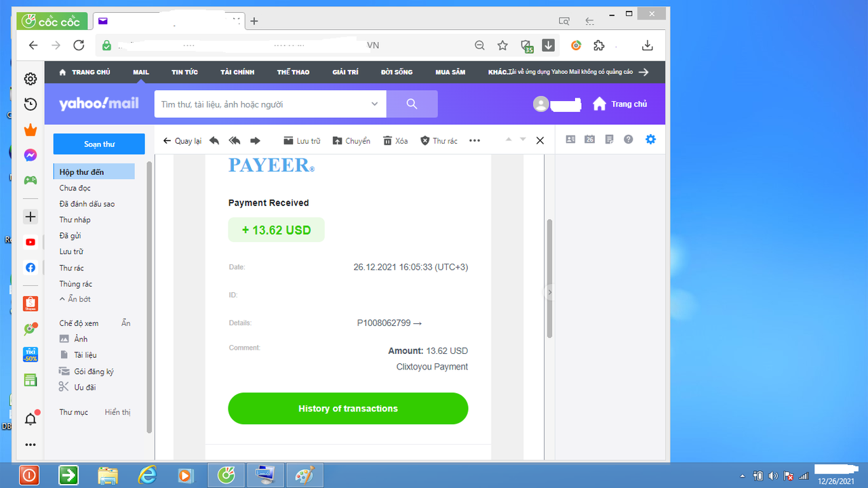
Task: Open TIN TỨC menu item
Action: pyautogui.click(x=184, y=72)
